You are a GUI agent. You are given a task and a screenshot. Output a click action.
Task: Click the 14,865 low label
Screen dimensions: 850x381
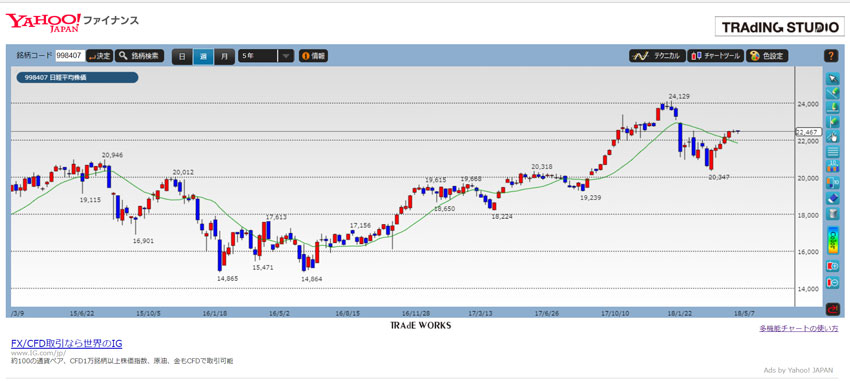tap(227, 278)
